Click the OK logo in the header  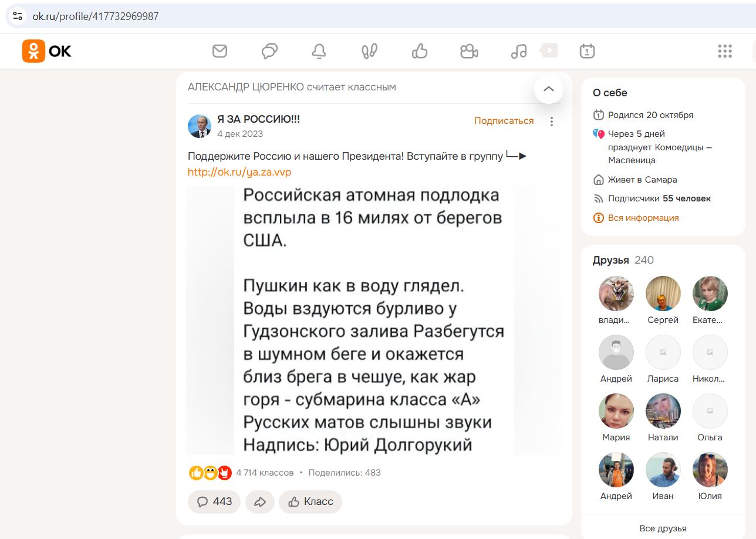(46, 51)
